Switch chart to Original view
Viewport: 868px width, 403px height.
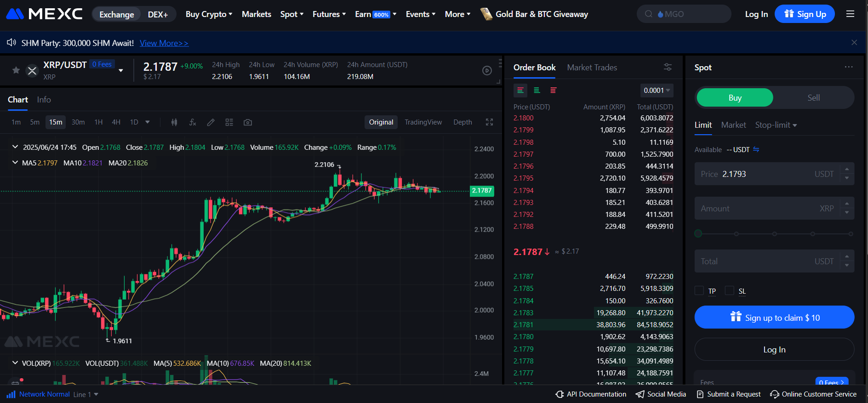click(x=381, y=122)
